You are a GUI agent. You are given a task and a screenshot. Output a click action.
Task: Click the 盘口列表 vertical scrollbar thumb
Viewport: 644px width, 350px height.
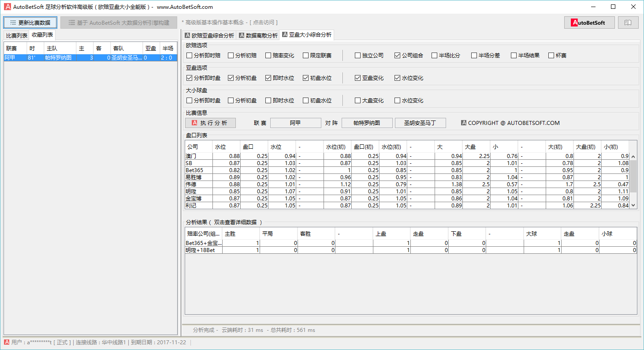[633, 176]
